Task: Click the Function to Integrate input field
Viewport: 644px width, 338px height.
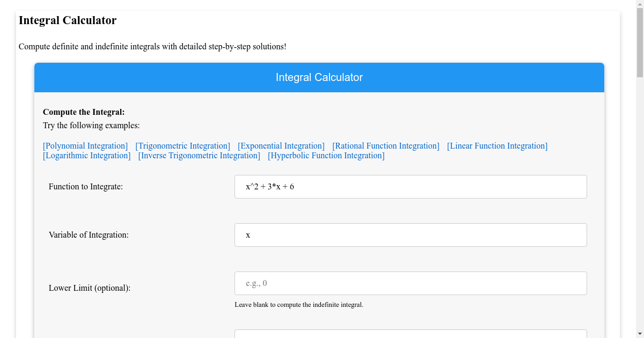Action: point(410,186)
